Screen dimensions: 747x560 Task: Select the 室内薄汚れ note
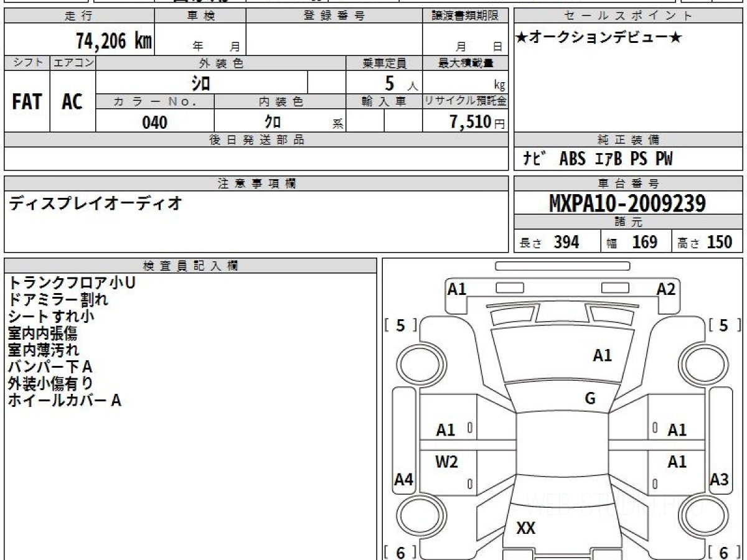click(44, 350)
